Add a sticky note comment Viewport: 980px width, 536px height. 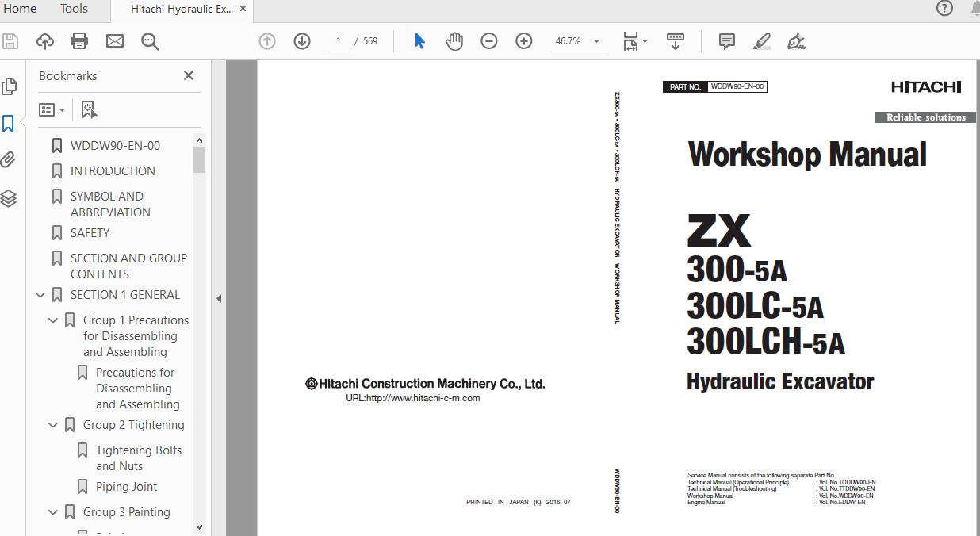727,41
